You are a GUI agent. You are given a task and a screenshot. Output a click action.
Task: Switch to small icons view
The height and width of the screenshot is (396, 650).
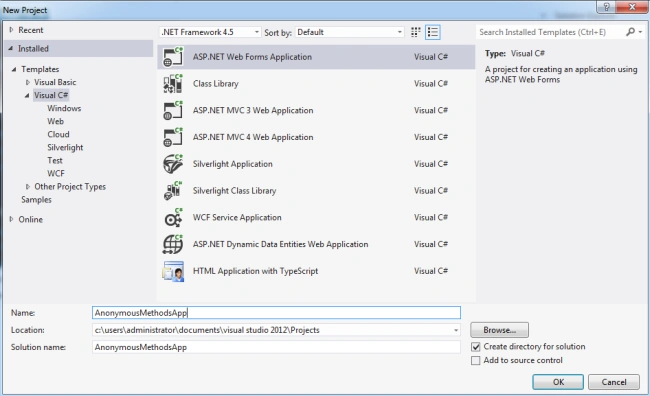415,32
